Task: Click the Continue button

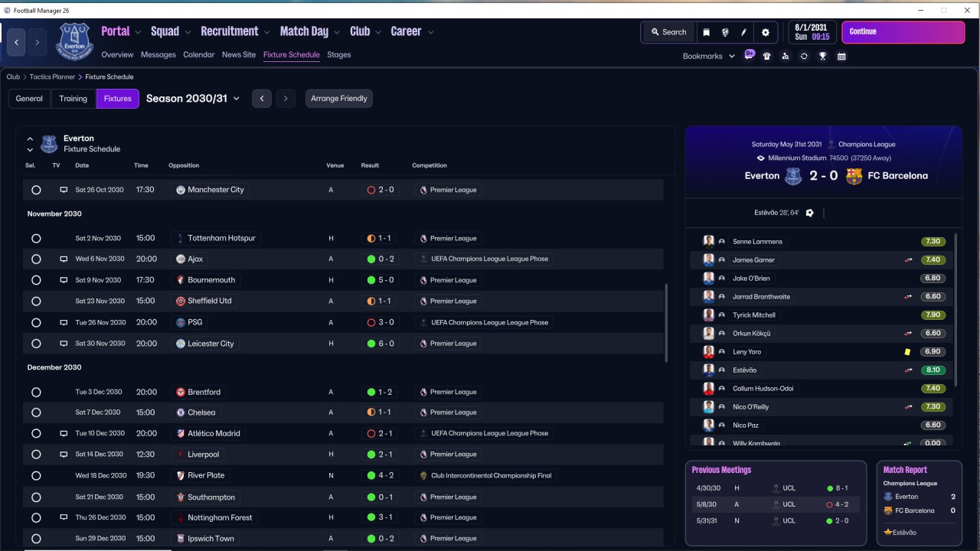Action: point(903,32)
